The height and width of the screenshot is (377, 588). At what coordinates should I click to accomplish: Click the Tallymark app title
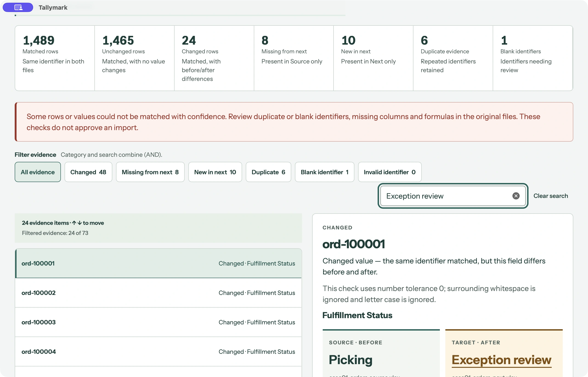pyautogui.click(x=53, y=7)
